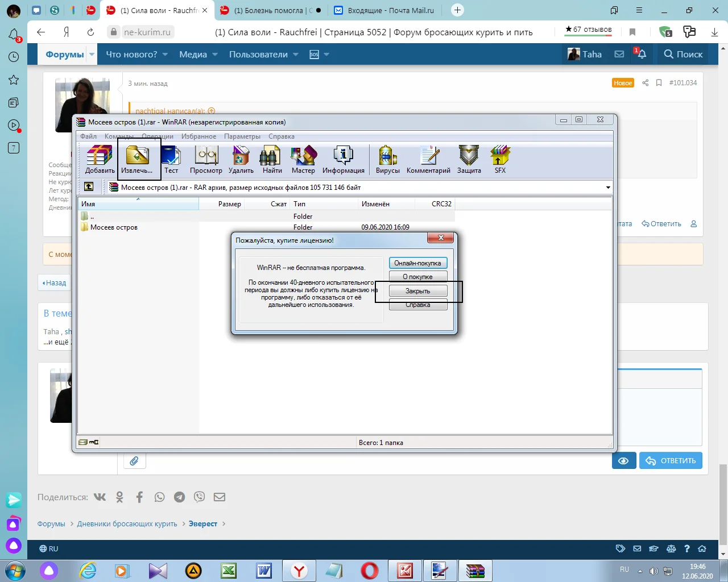Click the Закрыть button in the license dialog
The image size is (728, 582).
pyautogui.click(x=418, y=291)
